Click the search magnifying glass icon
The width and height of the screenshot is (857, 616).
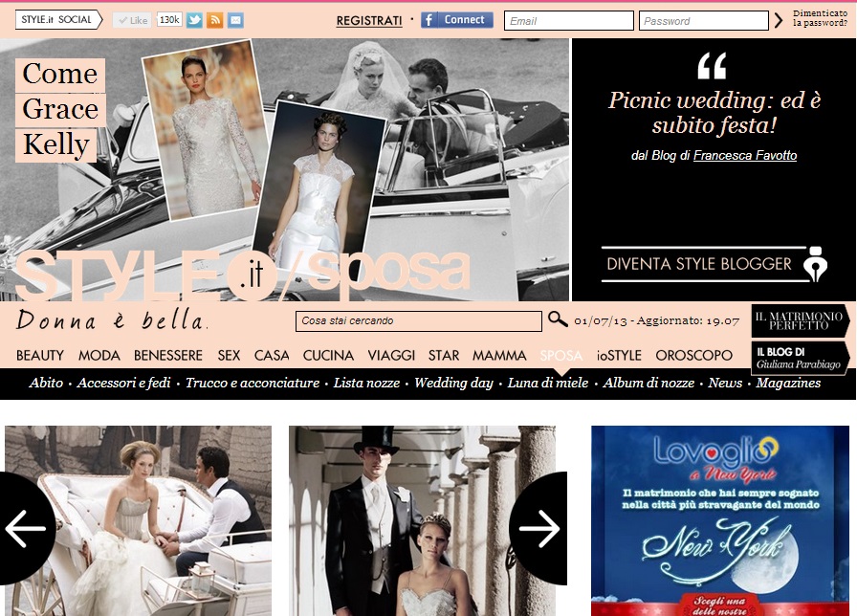558,319
